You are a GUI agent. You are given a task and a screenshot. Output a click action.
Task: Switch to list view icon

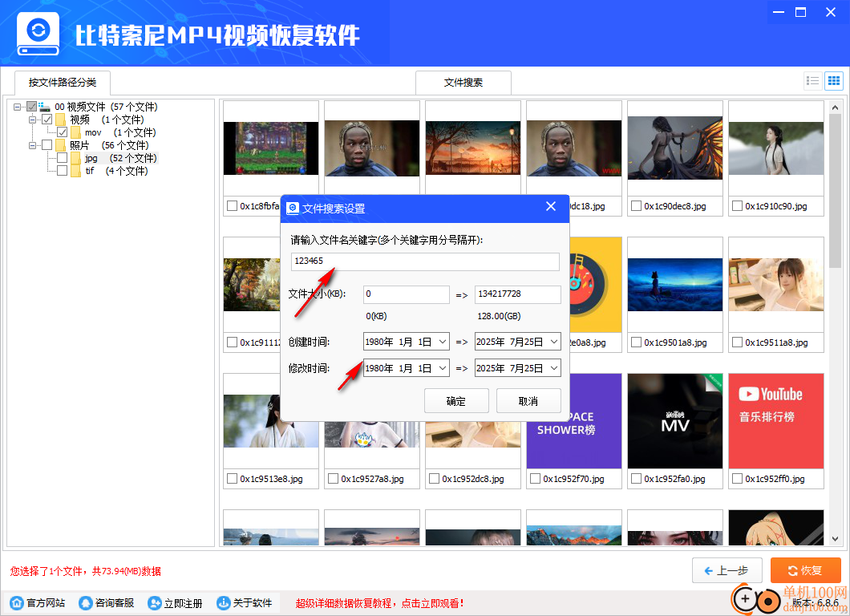pos(812,81)
